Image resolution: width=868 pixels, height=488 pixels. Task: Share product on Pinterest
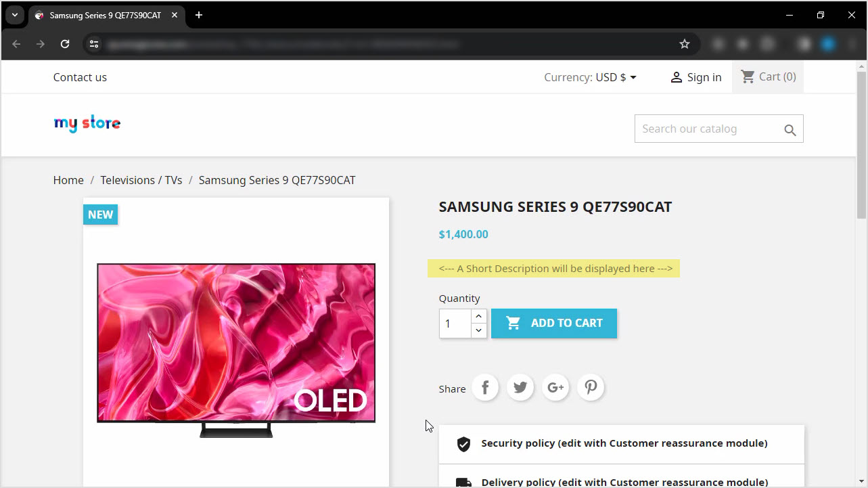pos(591,388)
